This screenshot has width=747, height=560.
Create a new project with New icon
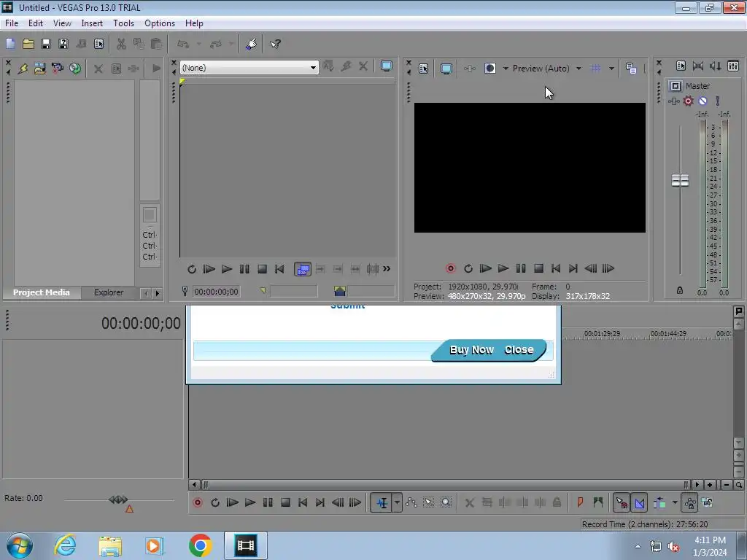[x=10, y=44]
